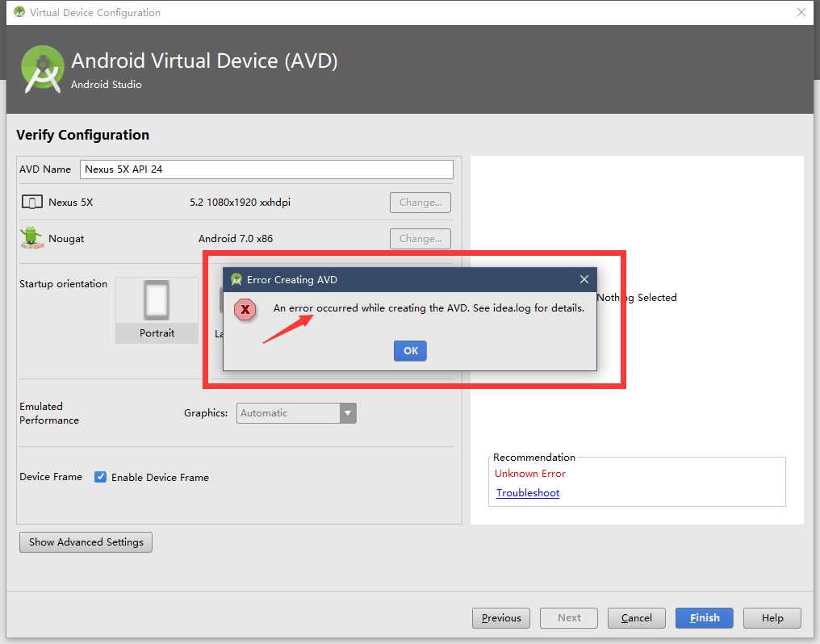Viewport: 820px width, 644px height.
Task: Click the error message mentioning idea.log
Action: coord(429,308)
